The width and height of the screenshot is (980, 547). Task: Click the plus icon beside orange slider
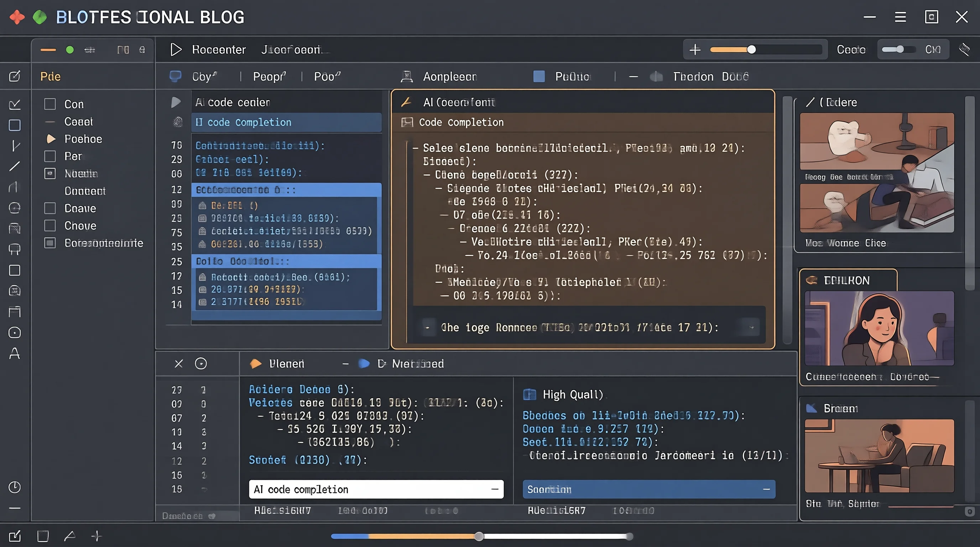(695, 50)
